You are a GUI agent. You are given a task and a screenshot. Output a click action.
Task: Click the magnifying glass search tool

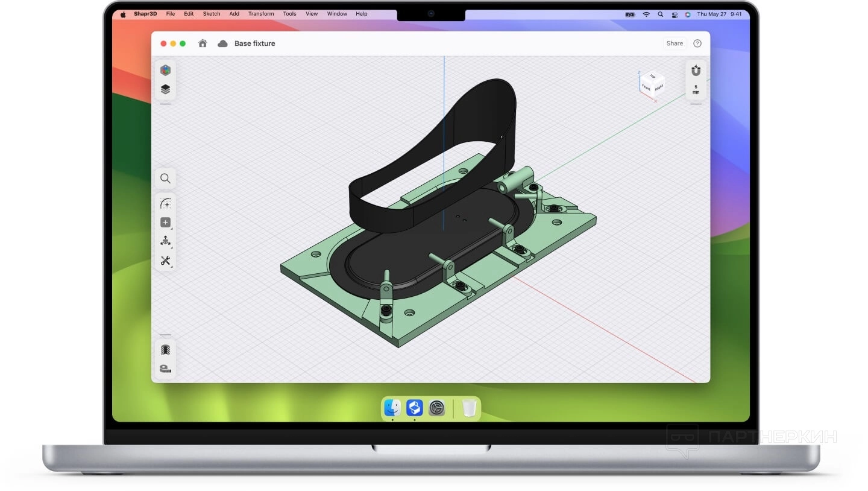coord(165,179)
